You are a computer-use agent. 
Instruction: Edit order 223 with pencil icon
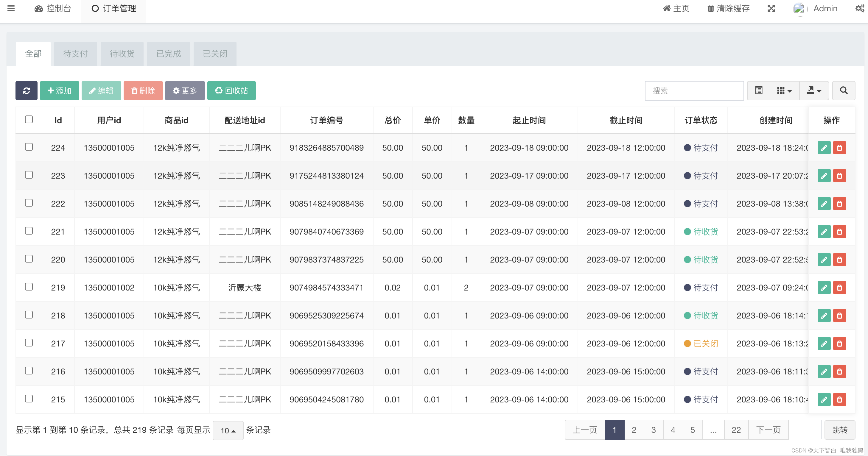tap(824, 175)
